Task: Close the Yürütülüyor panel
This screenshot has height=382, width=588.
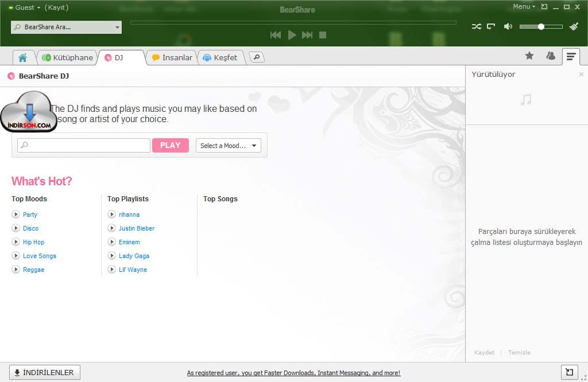Action: [581, 74]
